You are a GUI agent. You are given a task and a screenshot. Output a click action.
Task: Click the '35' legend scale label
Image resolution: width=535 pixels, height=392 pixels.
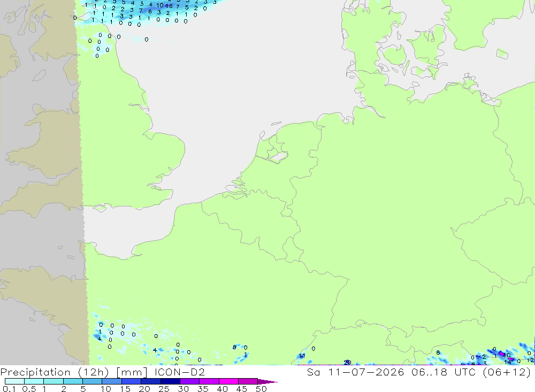tap(203, 389)
